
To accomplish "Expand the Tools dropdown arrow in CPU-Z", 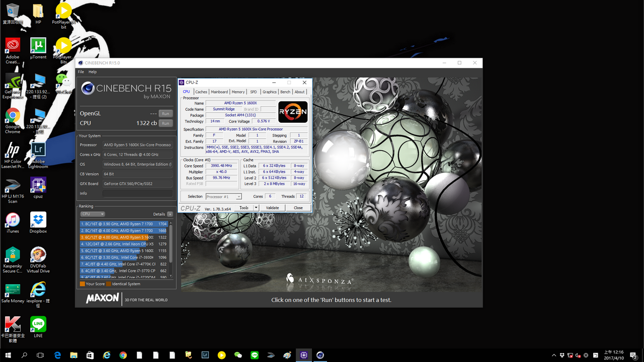I will point(256,208).
